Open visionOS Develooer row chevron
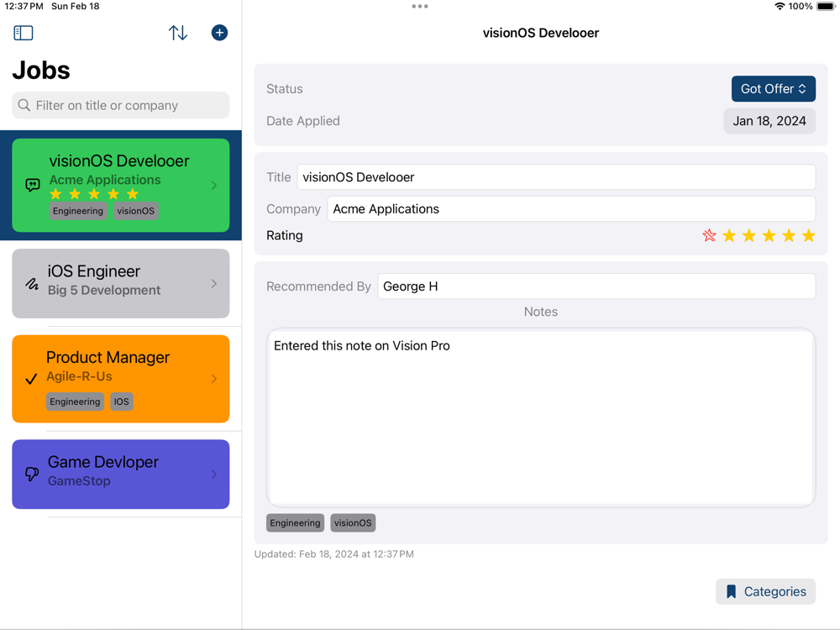 point(213,186)
